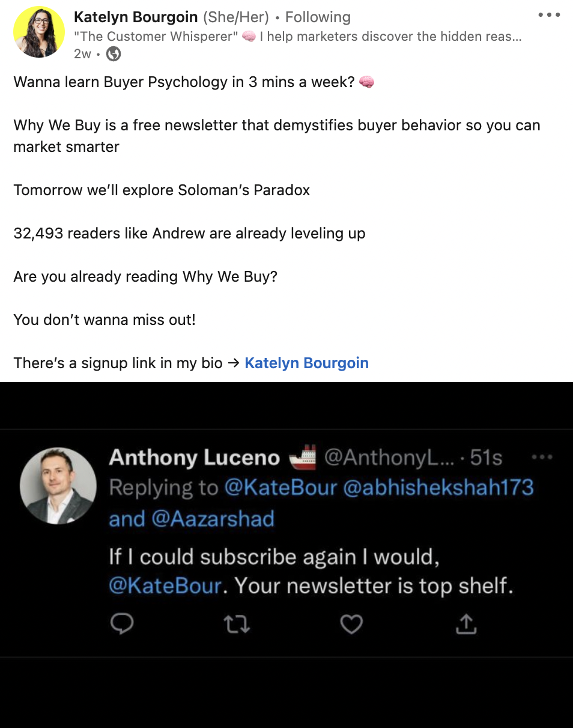
Task: Click the tweet share upload icon
Action: pos(465,624)
